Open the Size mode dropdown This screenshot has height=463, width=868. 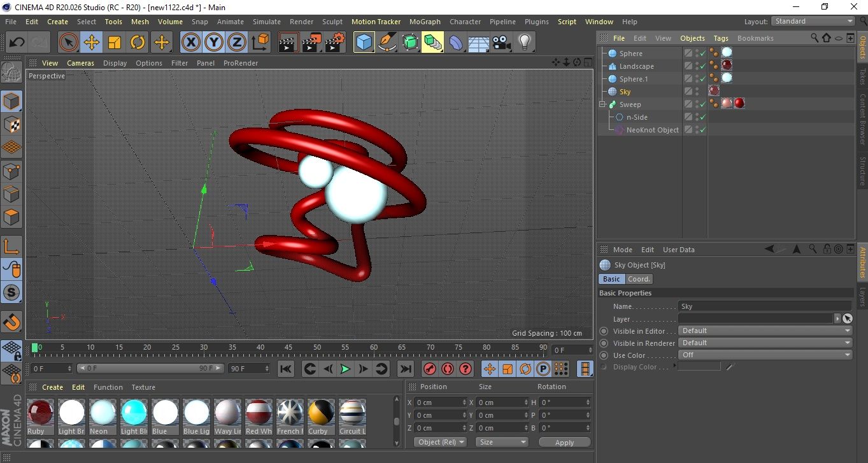(x=502, y=442)
